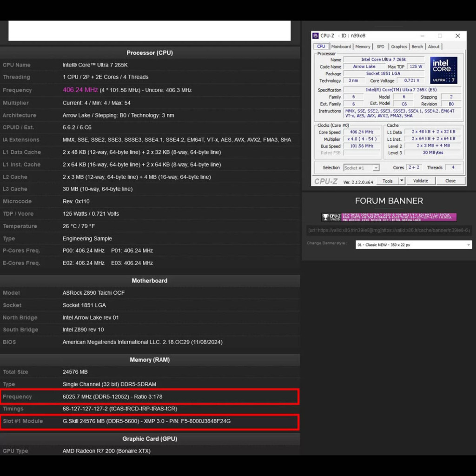Click the Temperature value 26 °C / 79 °F
Screen dimensions: 476x476
point(79,226)
